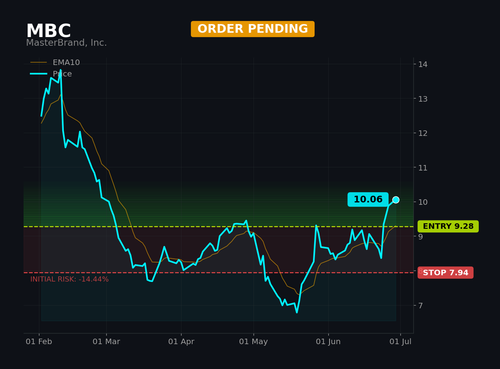Click the 01 Jun axis label
Viewport: 500px width, 369px height.
[328, 342]
